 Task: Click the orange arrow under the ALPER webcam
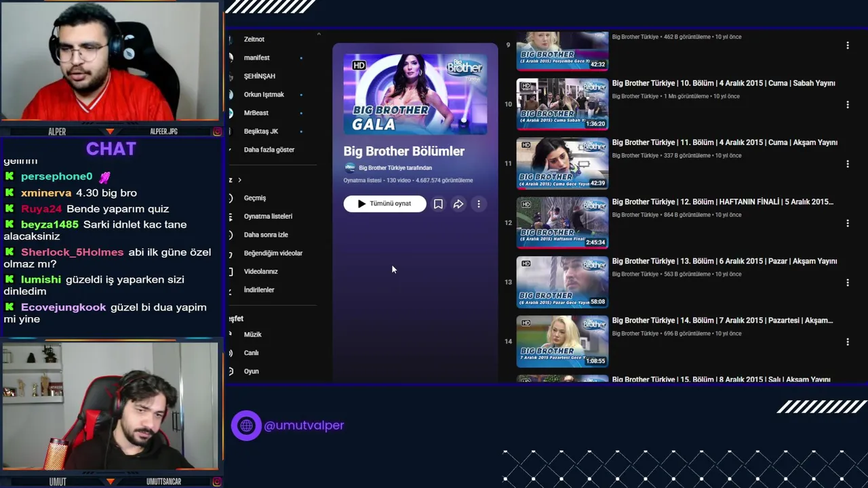point(111,131)
